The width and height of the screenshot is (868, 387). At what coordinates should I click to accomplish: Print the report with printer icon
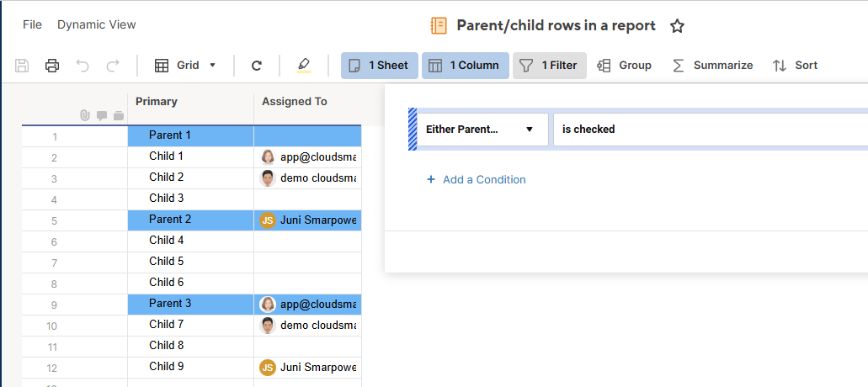tap(52, 66)
